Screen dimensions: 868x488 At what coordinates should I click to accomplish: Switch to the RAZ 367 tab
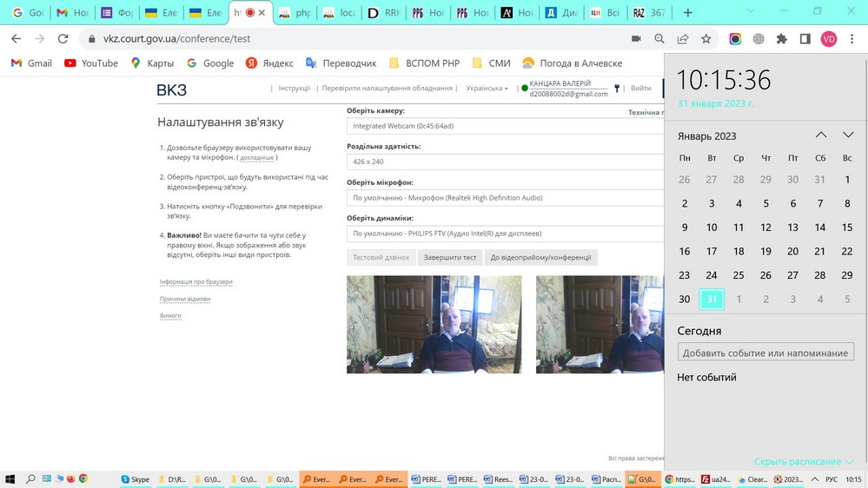click(650, 12)
